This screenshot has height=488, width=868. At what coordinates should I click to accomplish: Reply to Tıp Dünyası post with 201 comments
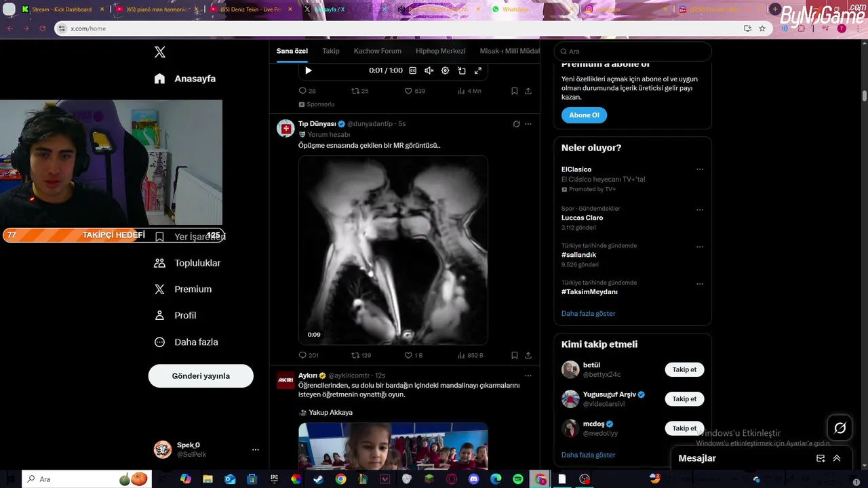pos(309,355)
